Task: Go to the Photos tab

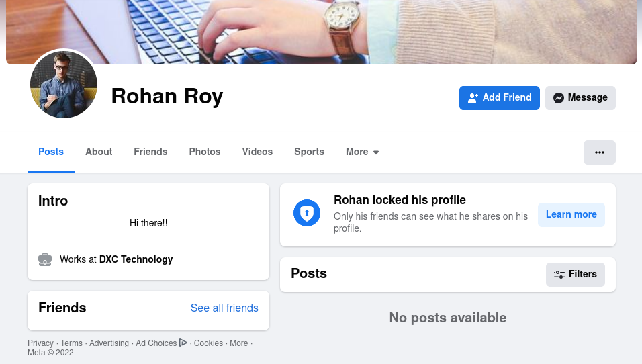Action: pos(205,152)
